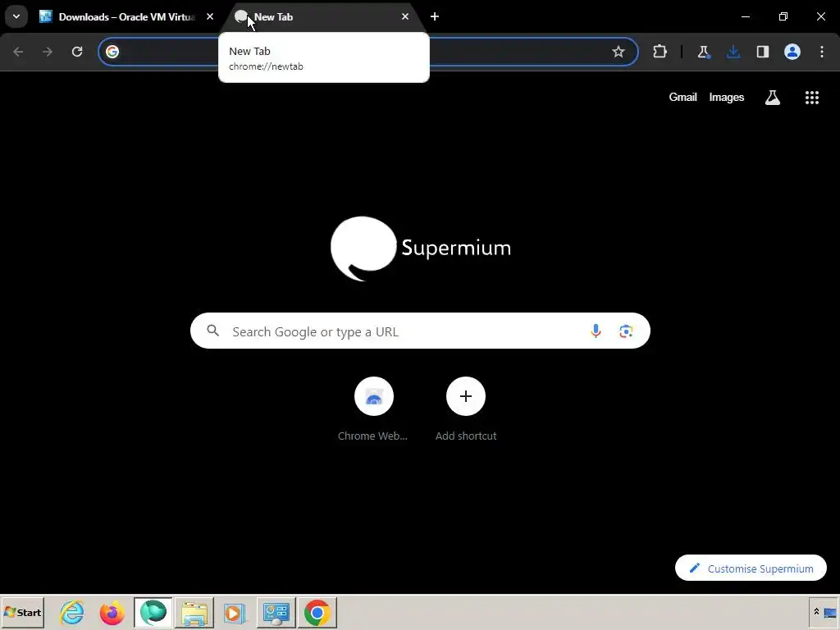Click the magnifier icon in search box

point(212,331)
